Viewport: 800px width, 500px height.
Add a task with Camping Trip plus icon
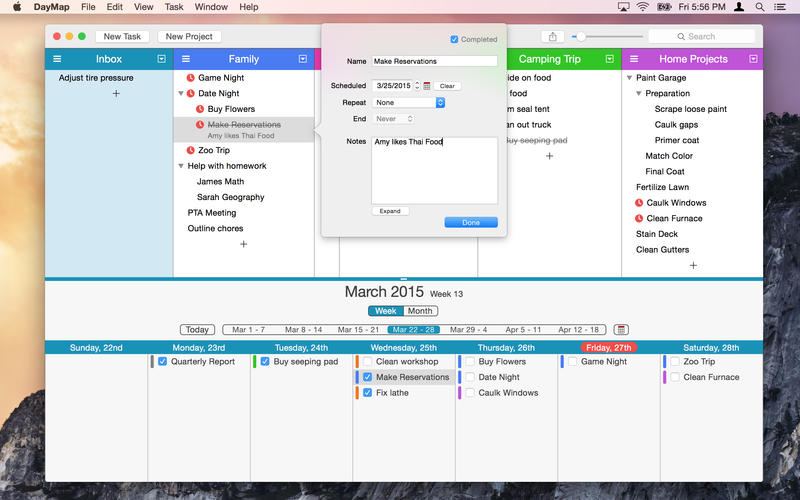(549, 156)
